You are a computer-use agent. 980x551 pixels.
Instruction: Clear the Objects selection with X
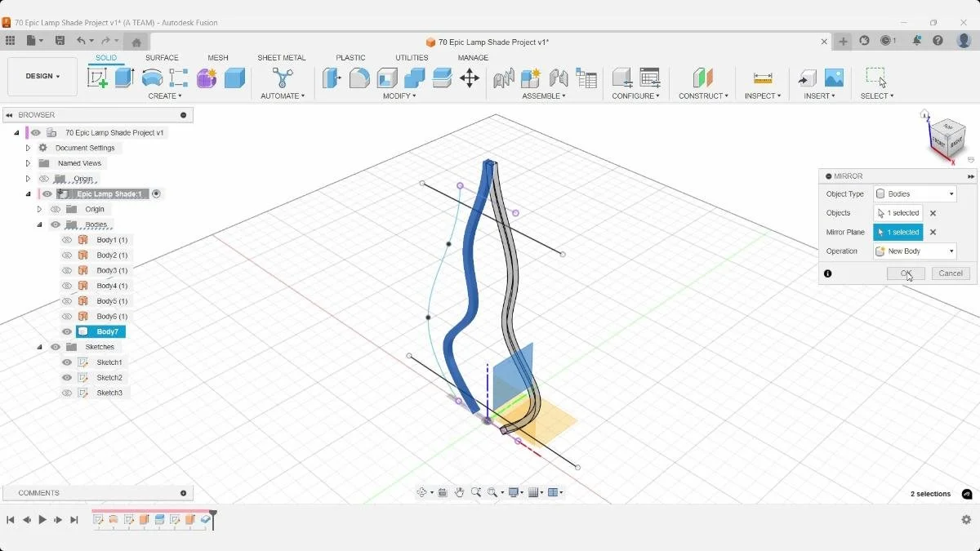933,213
